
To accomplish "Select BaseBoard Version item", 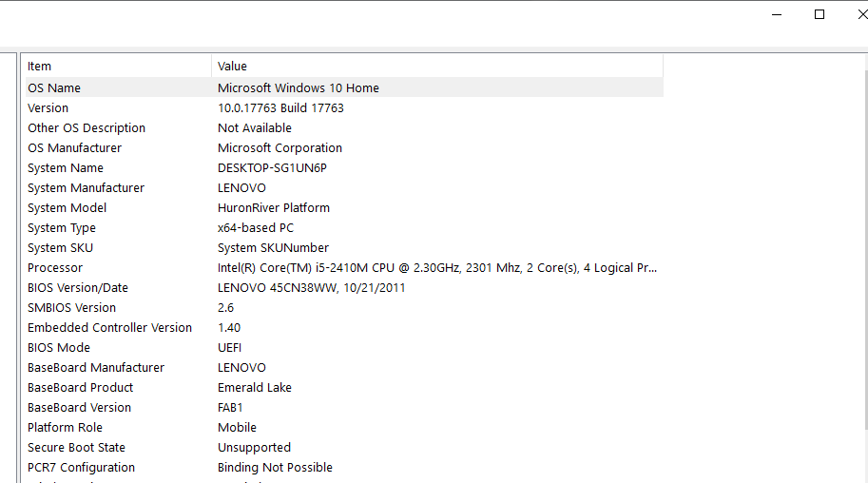I will [x=79, y=407].
